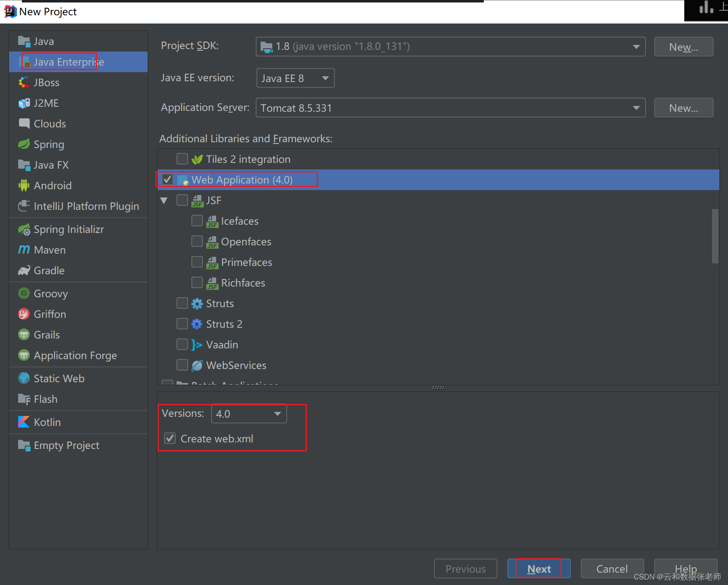
Task: Click the Spring Initializr icon
Action: tap(24, 229)
